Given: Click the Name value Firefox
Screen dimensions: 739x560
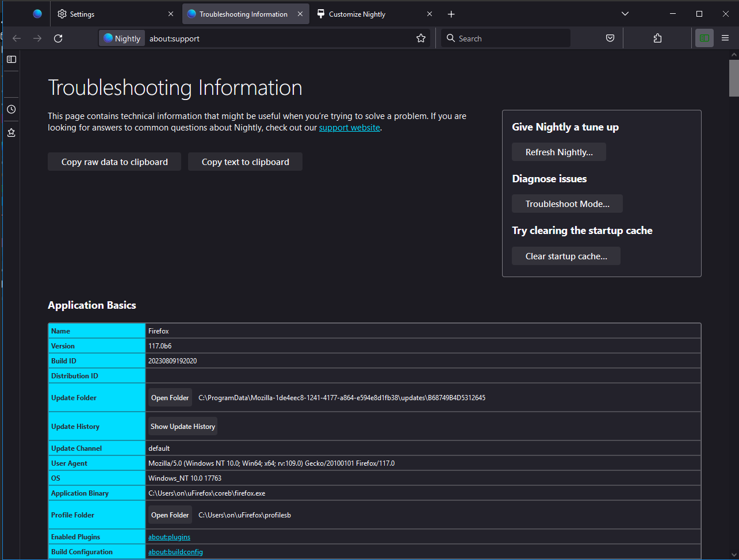Looking at the screenshot, I should [159, 331].
